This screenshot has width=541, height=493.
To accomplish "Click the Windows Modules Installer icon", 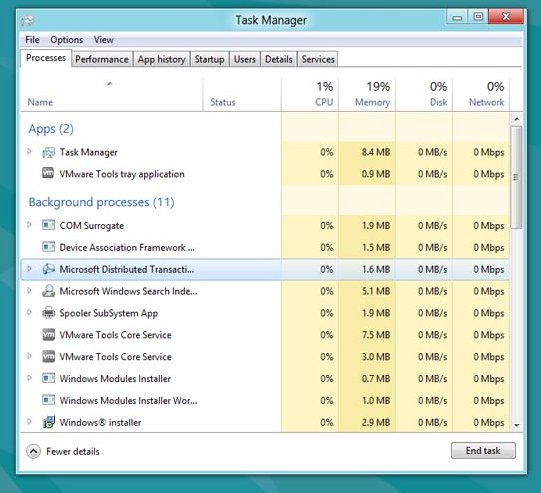I will coord(48,378).
